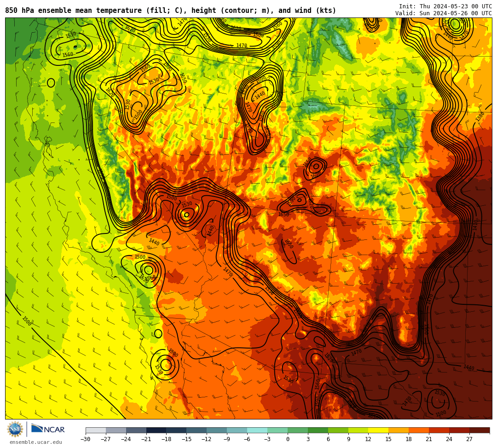Click the 9 colorbar tick label
Image resolution: width=497 pixels, height=448 pixels.
tap(348, 439)
